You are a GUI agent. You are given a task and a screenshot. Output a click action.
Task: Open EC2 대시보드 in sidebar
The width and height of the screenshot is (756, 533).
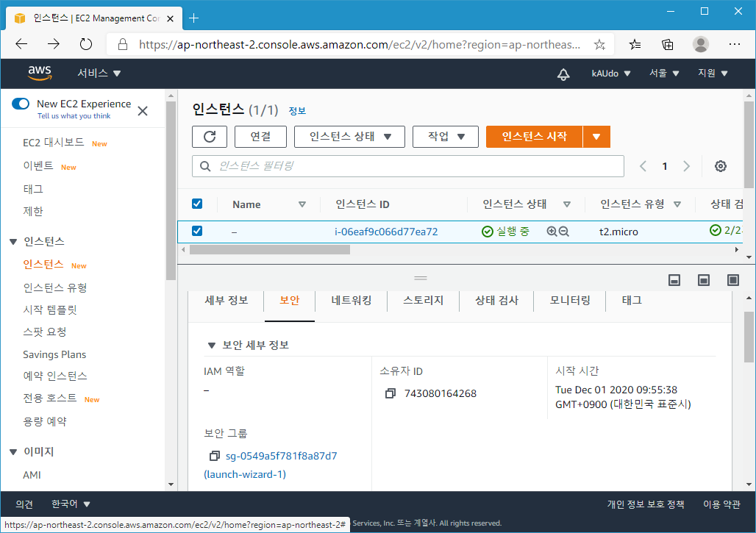(54, 143)
